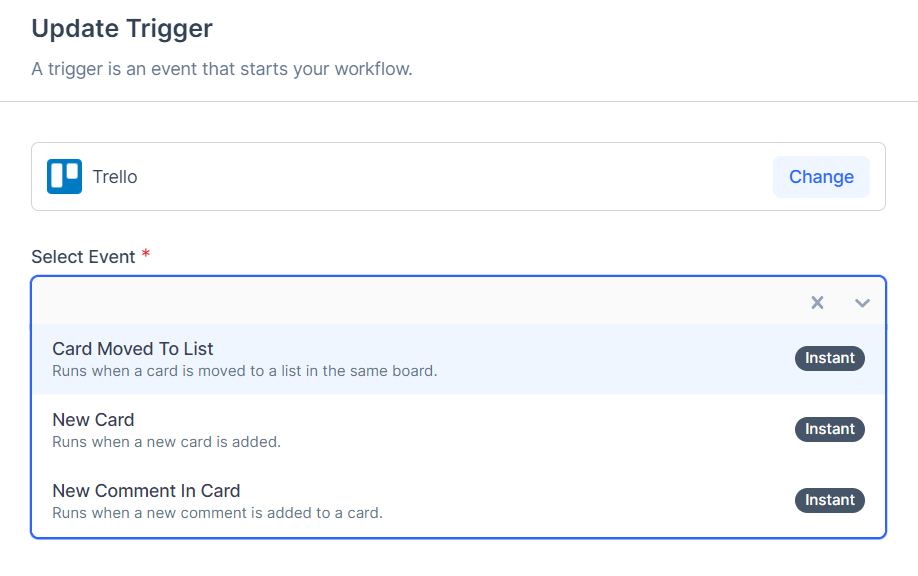Click the Trello app name text
The height and width of the screenshot is (576, 918).
115,177
